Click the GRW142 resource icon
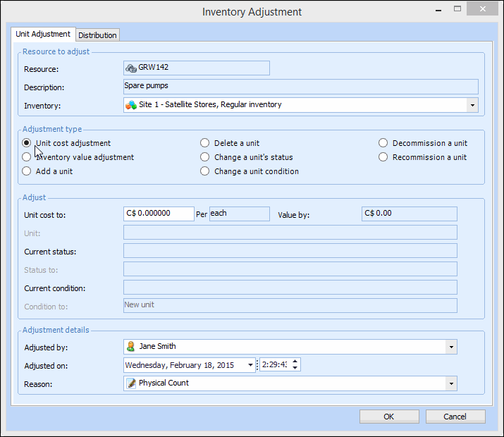This screenshot has height=437, width=504. 130,68
